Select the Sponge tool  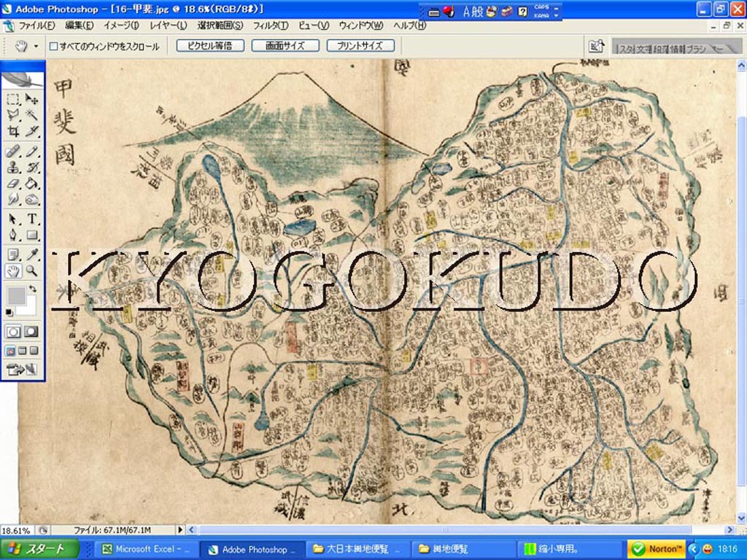pyautogui.click(x=31, y=199)
